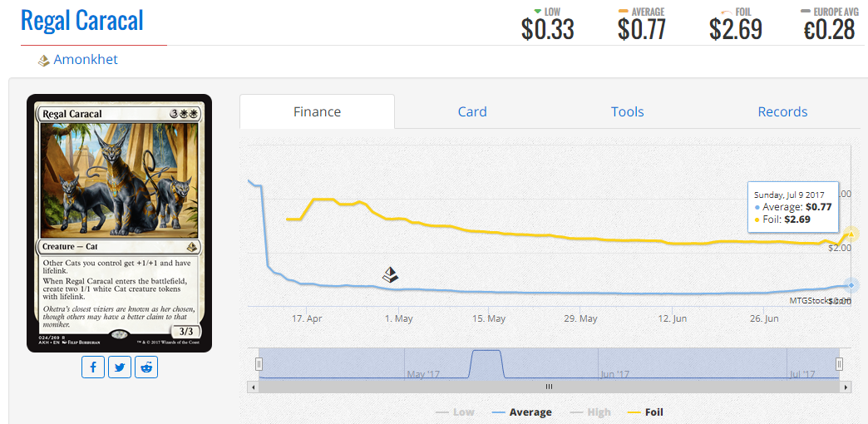Click the $2.00 y-axis label
868x424 pixels.
pos(840,248)
